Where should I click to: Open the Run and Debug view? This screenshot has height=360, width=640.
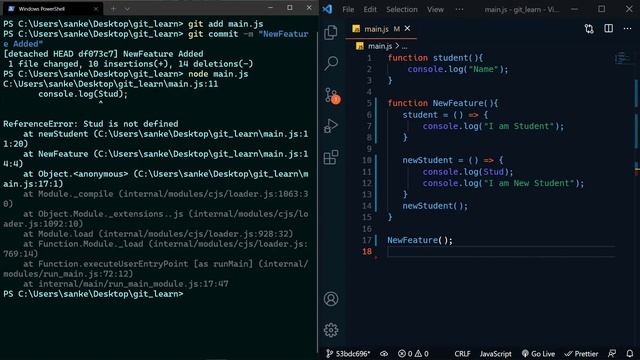[331, 126]
